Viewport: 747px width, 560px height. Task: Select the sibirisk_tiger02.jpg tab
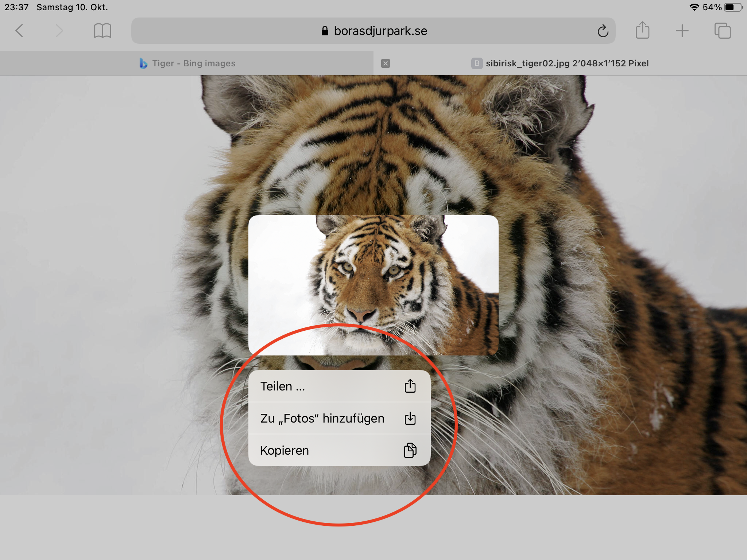560,63
